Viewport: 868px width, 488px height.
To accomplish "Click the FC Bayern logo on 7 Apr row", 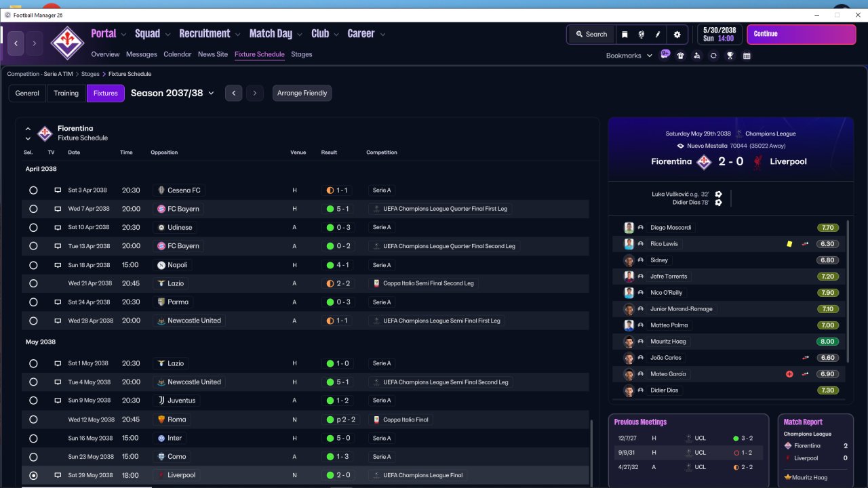I will [161, 209].
